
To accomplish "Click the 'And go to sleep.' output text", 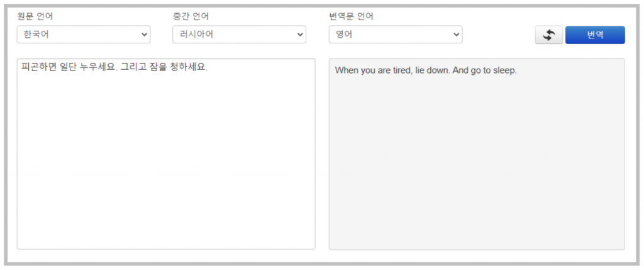I will 485,70.
